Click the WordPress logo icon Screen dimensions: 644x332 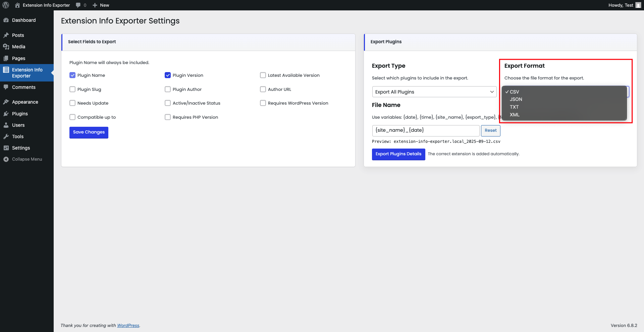(x=6, y=5)
